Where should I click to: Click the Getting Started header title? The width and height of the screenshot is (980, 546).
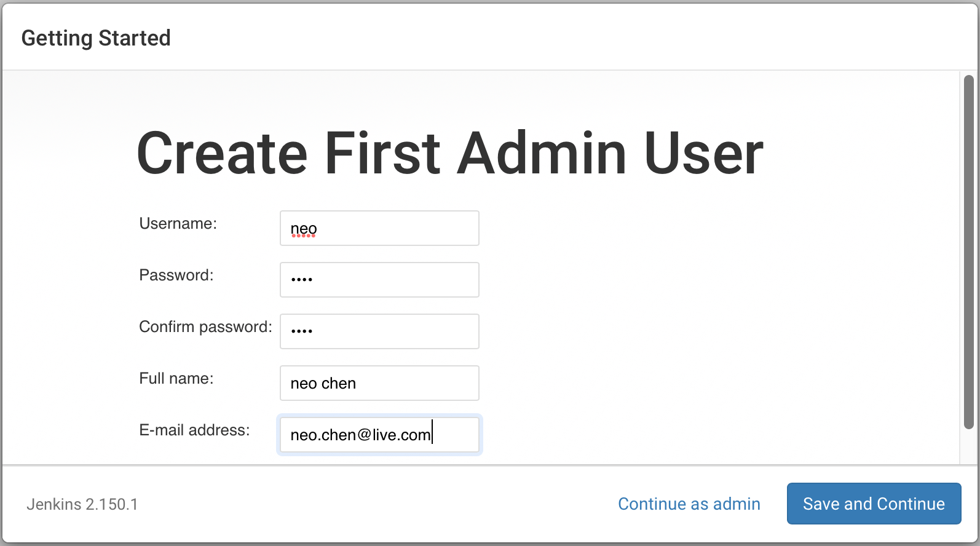click(96, 38)
